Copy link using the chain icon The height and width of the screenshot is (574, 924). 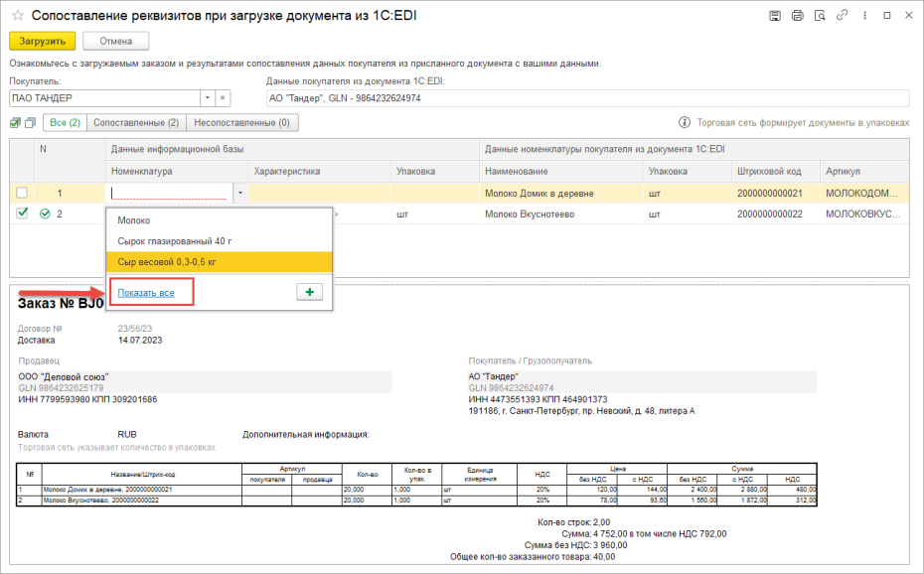pyautogui.click(x=843, y=15)
